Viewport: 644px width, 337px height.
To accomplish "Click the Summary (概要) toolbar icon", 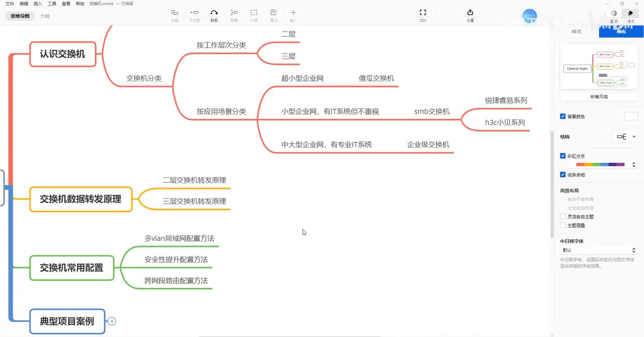I will tap(234, 13).
